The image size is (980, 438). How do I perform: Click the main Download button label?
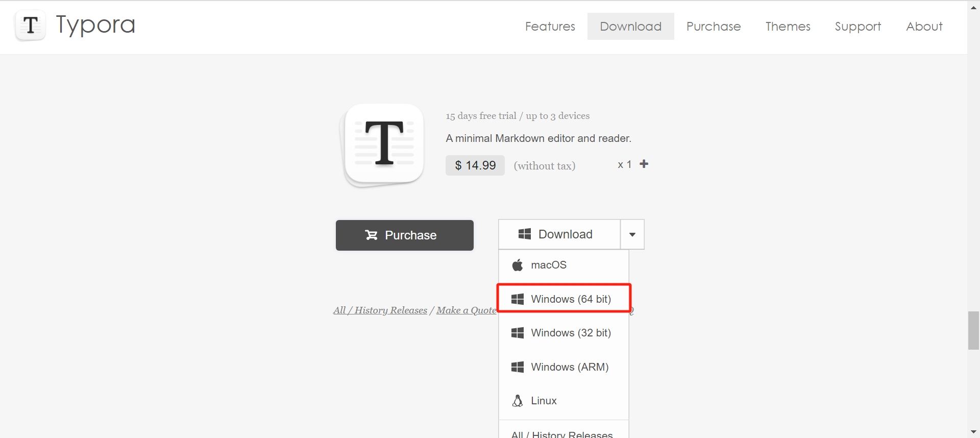559,234
